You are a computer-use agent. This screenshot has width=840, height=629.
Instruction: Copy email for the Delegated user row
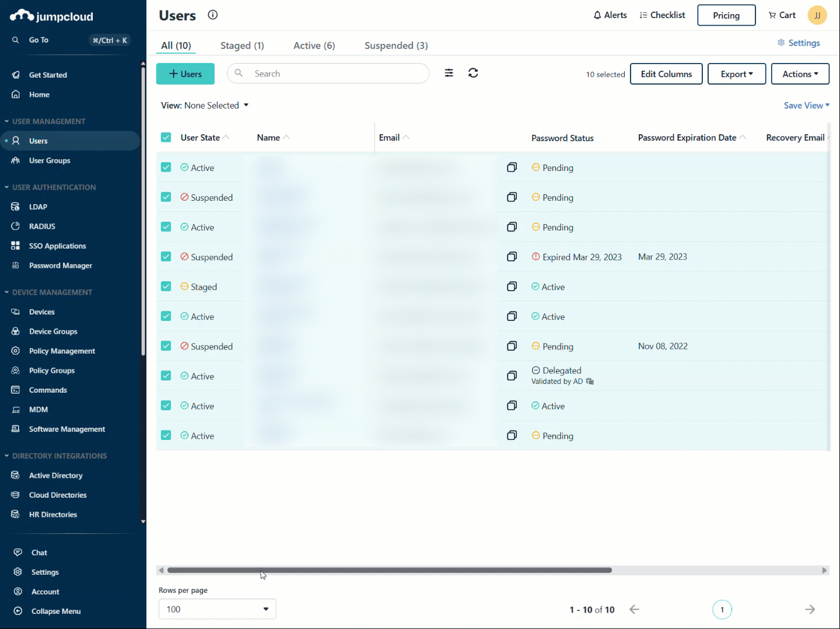click(512, 376)
